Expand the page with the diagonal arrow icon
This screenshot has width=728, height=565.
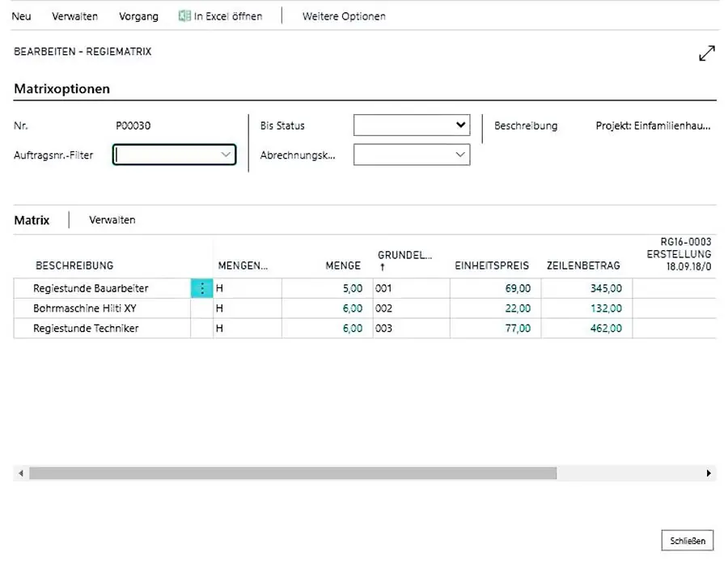click(x=707, y=53)
